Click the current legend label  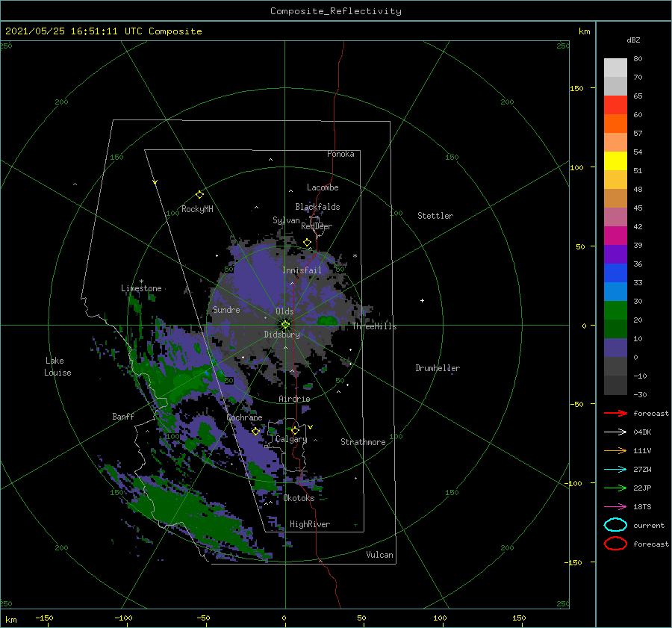649,525
